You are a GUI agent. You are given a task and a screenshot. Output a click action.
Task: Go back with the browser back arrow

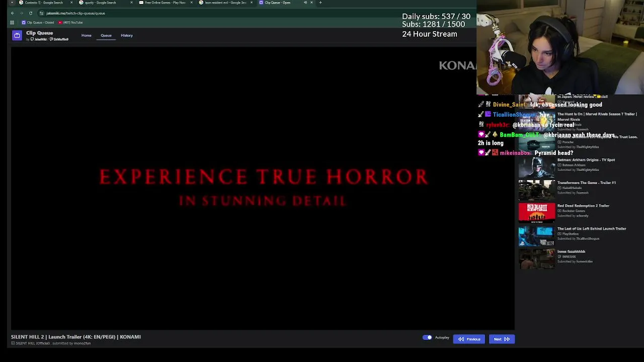(13, 13)
